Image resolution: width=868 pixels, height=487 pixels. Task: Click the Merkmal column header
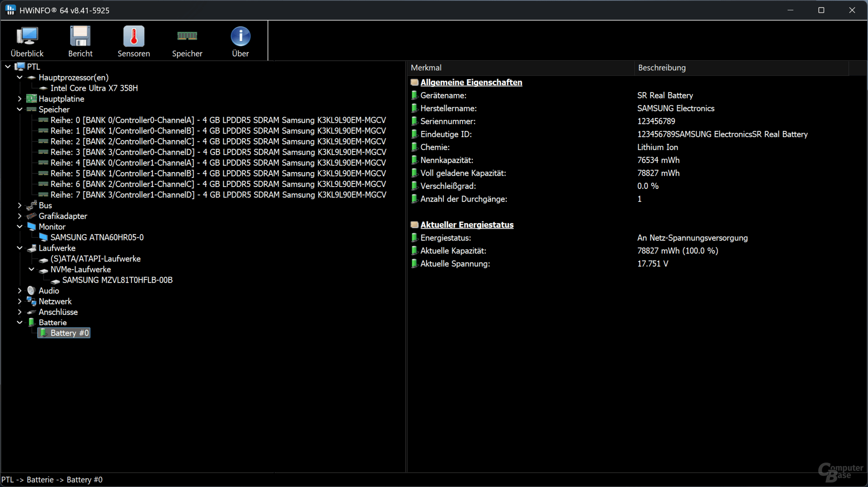[520, 68]
